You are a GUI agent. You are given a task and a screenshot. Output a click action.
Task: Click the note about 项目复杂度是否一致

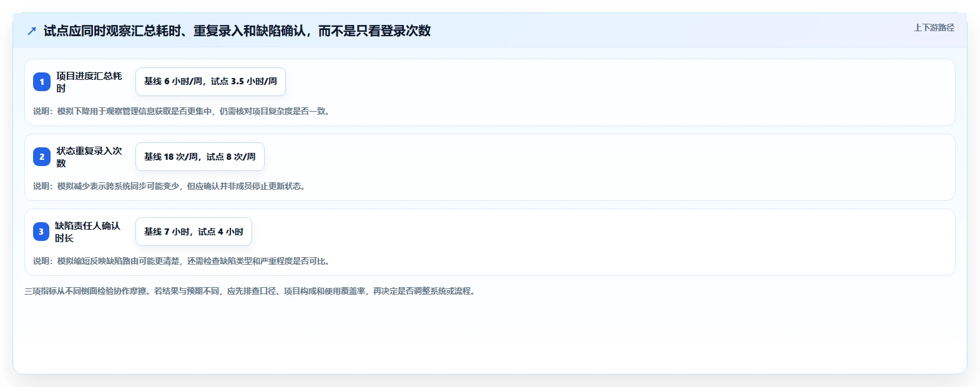tap(183, 111)
